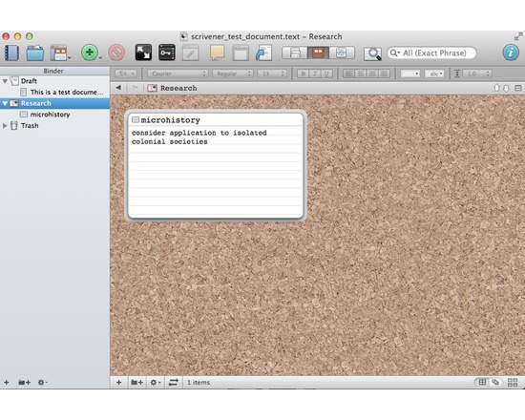Select microhistory in the Binder
Viewport: 525px width, 420px height.
pos(50,115)
